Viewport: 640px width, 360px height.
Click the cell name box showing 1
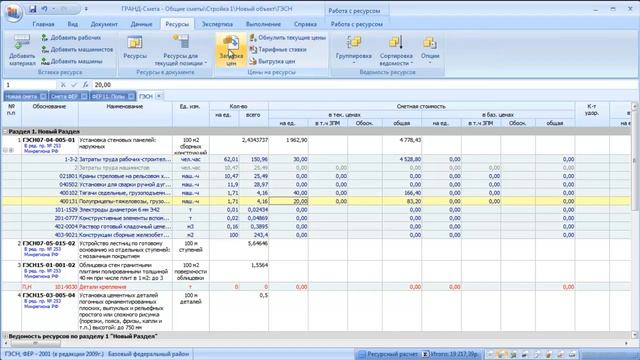pyautogui.click(x=29, y=85)
